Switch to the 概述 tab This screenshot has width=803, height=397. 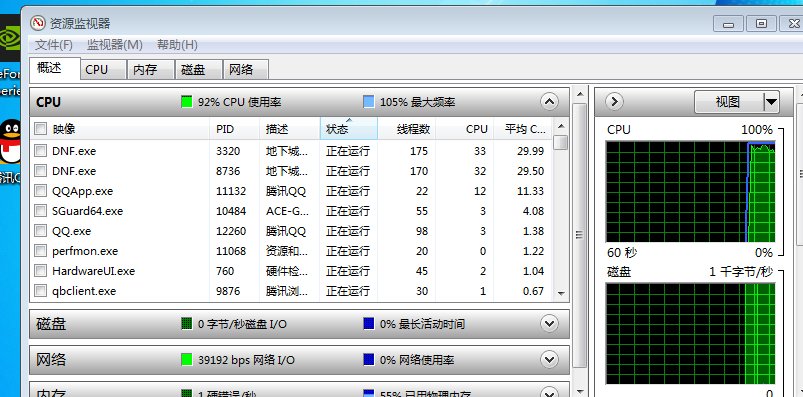click(55, 69)
